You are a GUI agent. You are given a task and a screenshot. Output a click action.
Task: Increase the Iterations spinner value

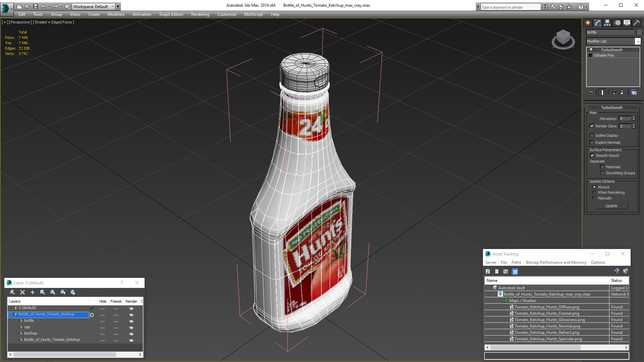634,117
